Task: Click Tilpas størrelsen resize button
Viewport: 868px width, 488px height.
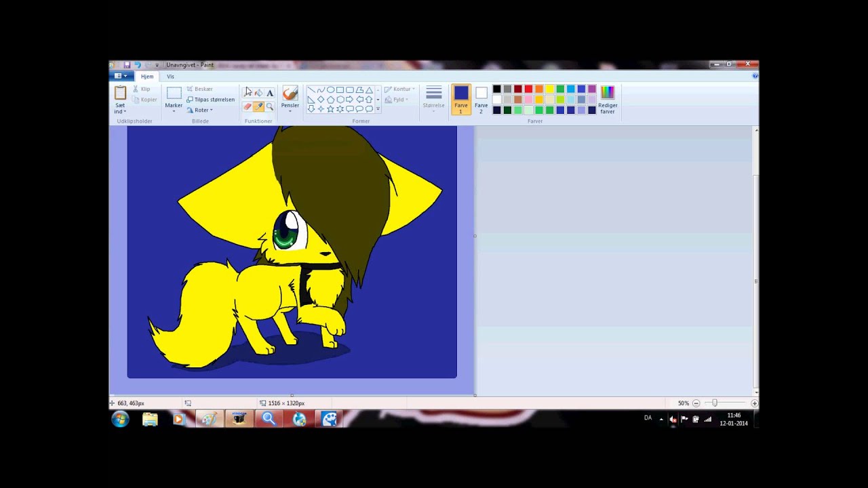Action: [211, 100]
